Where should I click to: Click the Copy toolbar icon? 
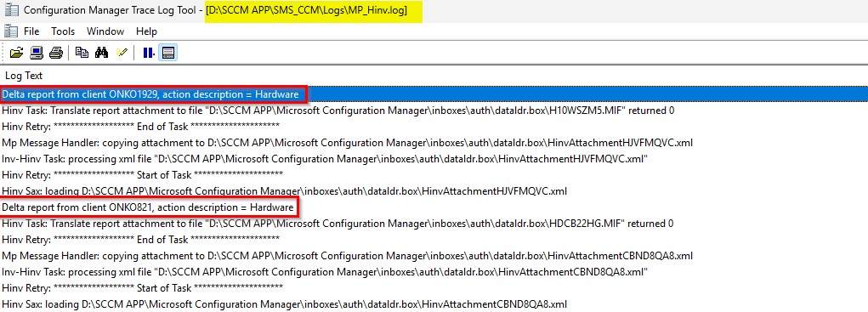pos(82,53)
